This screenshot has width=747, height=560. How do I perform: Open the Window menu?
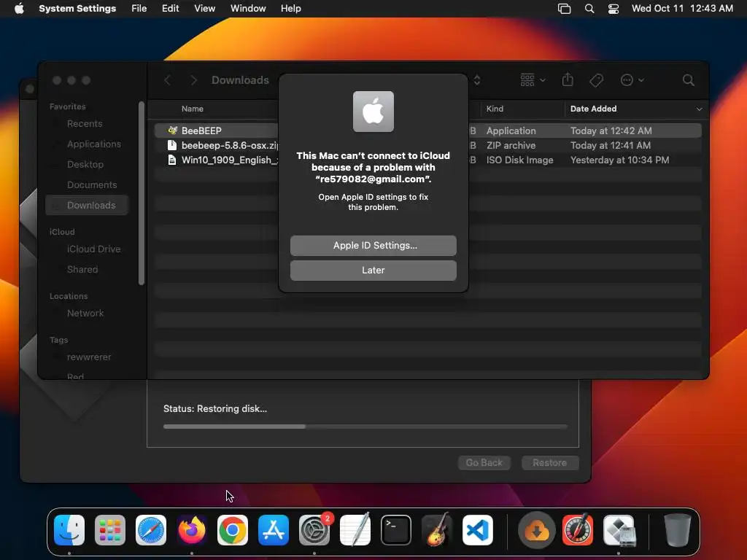tap(248, 9)
